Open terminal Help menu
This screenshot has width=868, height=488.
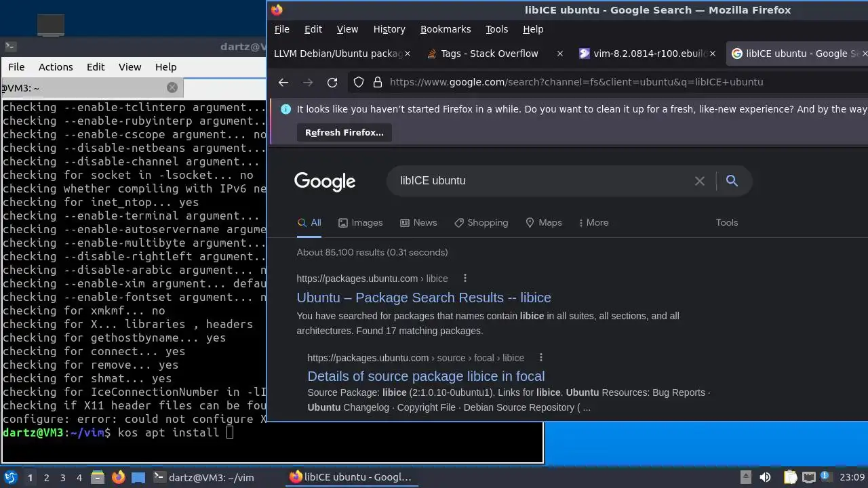pos(165,67)
